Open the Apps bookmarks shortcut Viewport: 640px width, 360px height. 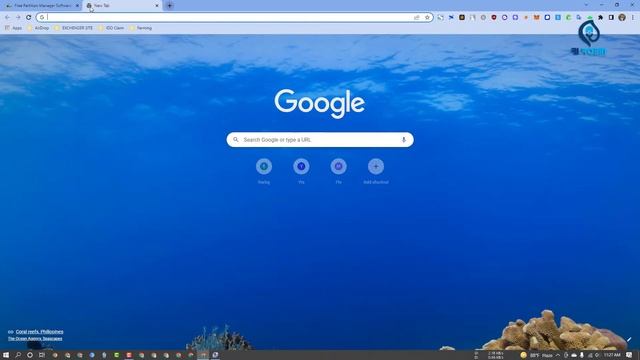pos(13,28)
